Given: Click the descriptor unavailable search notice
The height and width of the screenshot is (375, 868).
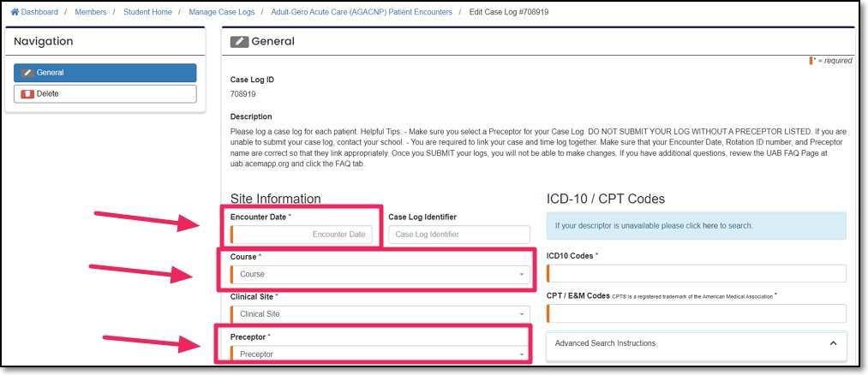Looking at the screenshot, I should click(697, 226).
